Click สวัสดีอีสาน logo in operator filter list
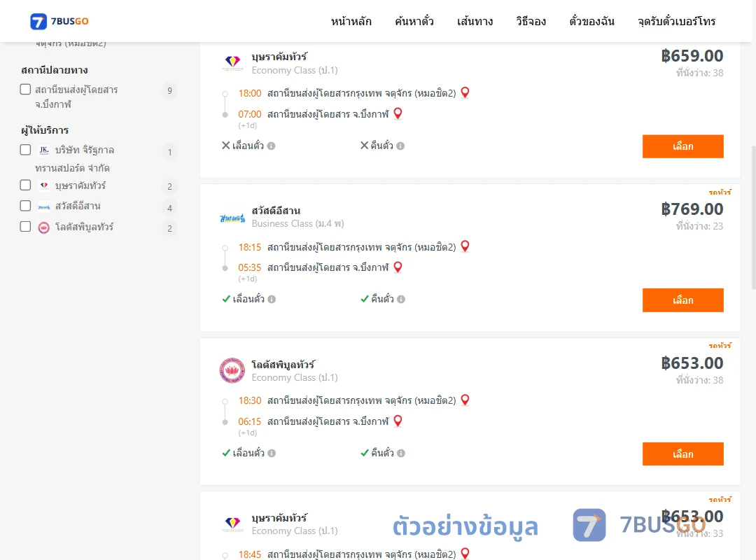This screenshot has height=560, width=756. coord(44,207)
